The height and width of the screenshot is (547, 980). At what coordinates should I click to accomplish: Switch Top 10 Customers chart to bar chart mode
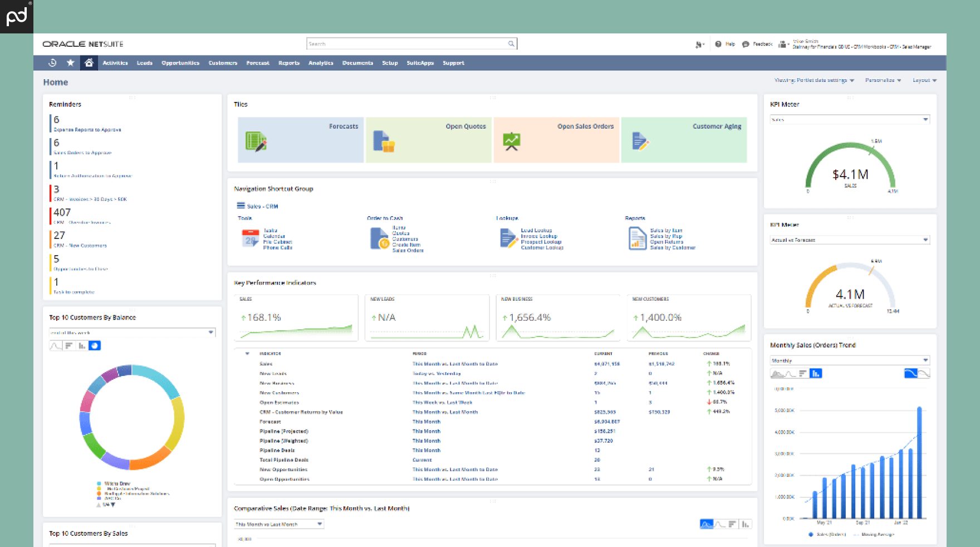[x=81, y=345]
